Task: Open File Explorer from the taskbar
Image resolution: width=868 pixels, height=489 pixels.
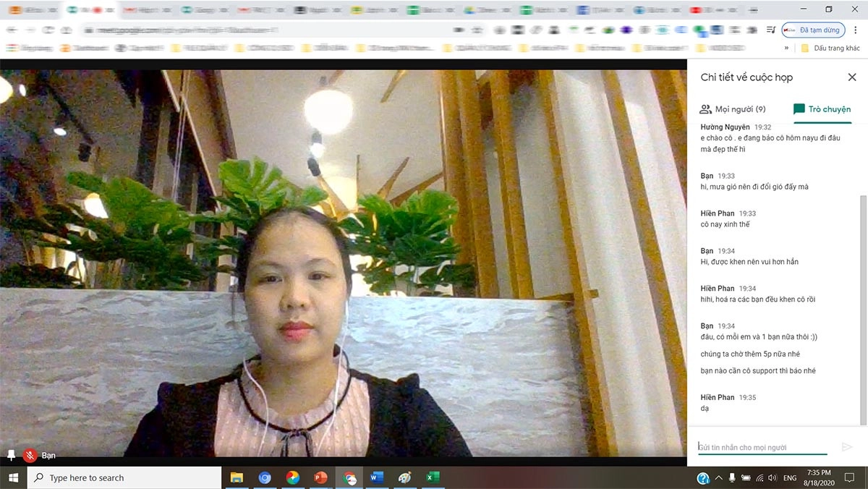Action: (x=237, y=477)
